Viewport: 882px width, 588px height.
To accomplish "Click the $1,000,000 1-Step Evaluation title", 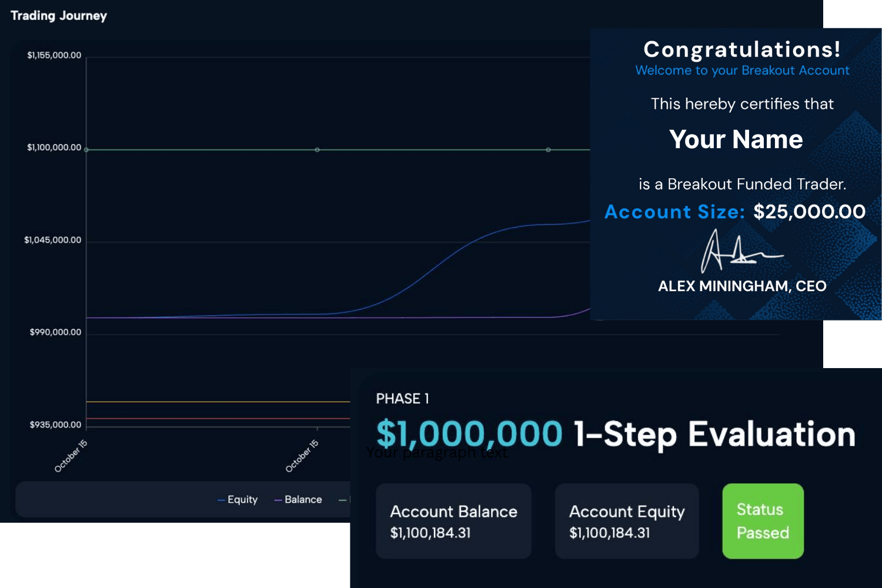I will tap(616, 434).
